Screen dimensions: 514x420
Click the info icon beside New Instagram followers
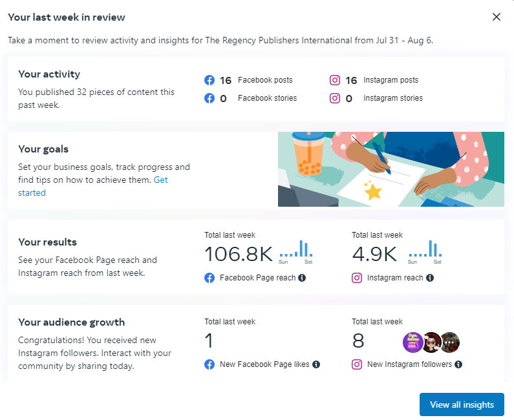[458, 364]
